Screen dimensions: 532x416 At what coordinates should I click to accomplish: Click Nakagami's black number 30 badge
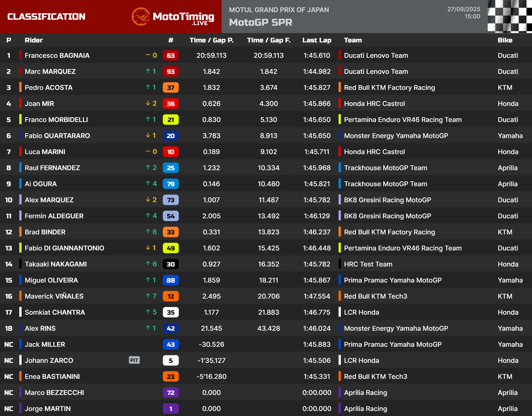(x=171, y=264)
